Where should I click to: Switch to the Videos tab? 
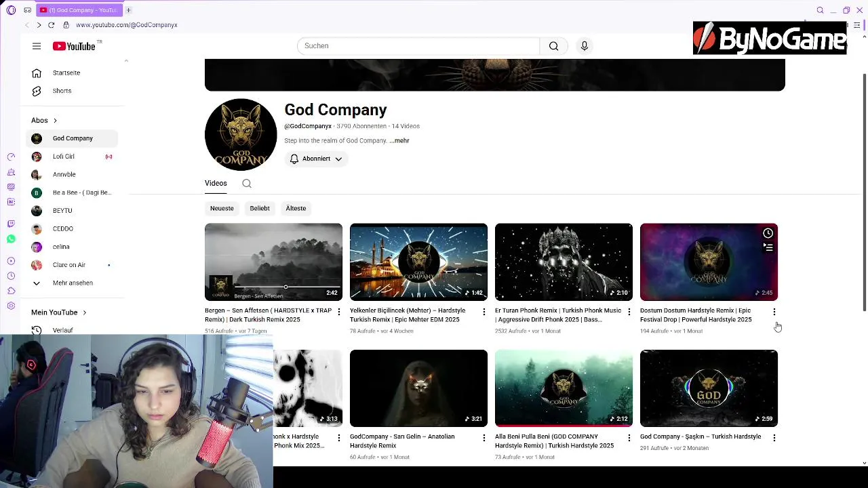(x=216, y=183)
